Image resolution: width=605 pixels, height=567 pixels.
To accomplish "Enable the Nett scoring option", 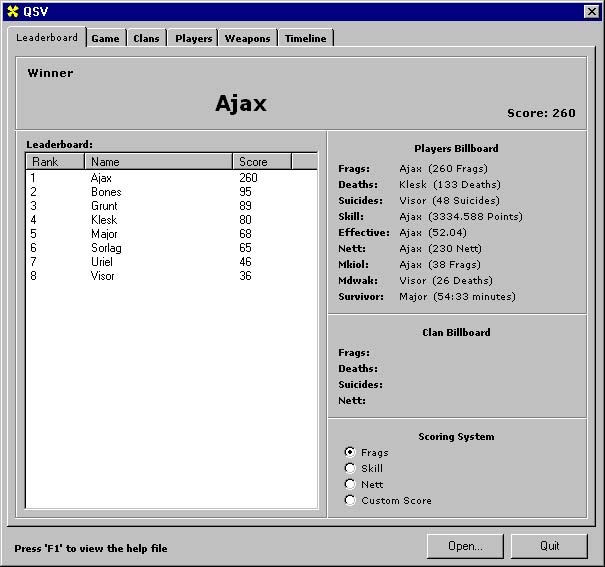I will tap(350, 485).
